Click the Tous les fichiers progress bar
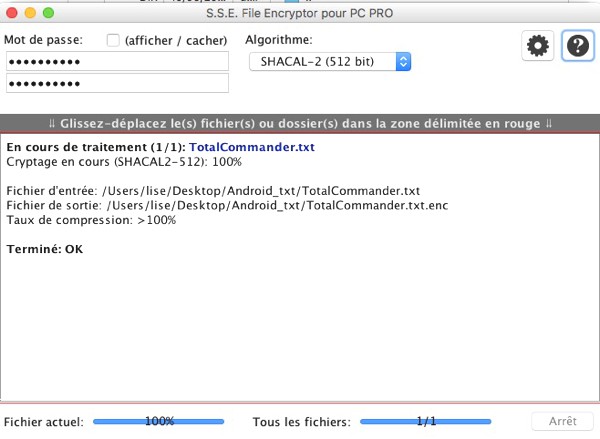The image size is (600, 439). point(427,422)
